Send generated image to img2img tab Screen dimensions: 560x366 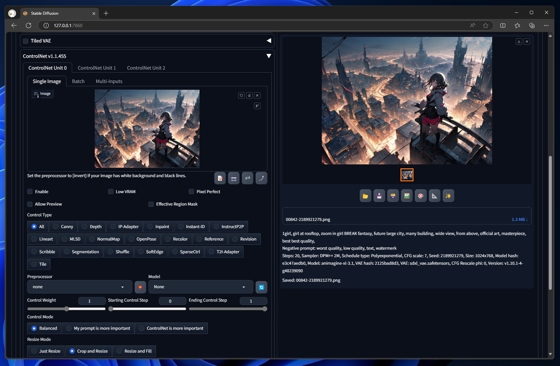click(406, 196)
